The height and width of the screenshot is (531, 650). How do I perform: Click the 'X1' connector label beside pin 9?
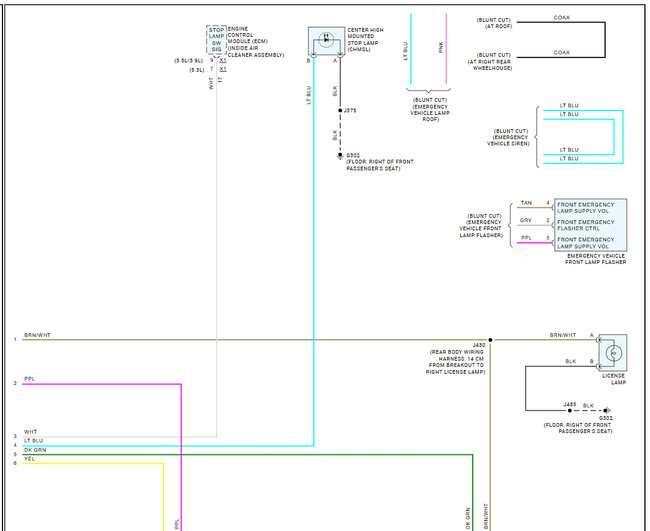pyautogui.click(x=223, y=61)
